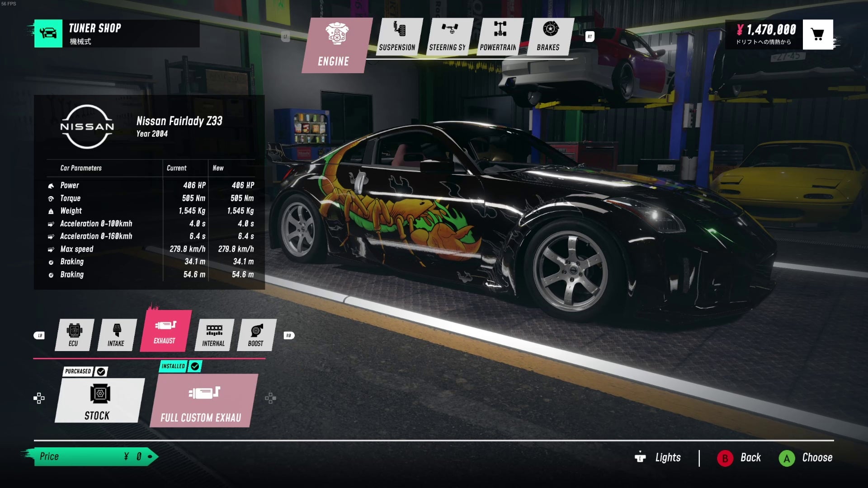The height and width of the screenshot is (488, 868).
Task: Choose the Full Custom Exhaust option
Action: tap(203, 400)
